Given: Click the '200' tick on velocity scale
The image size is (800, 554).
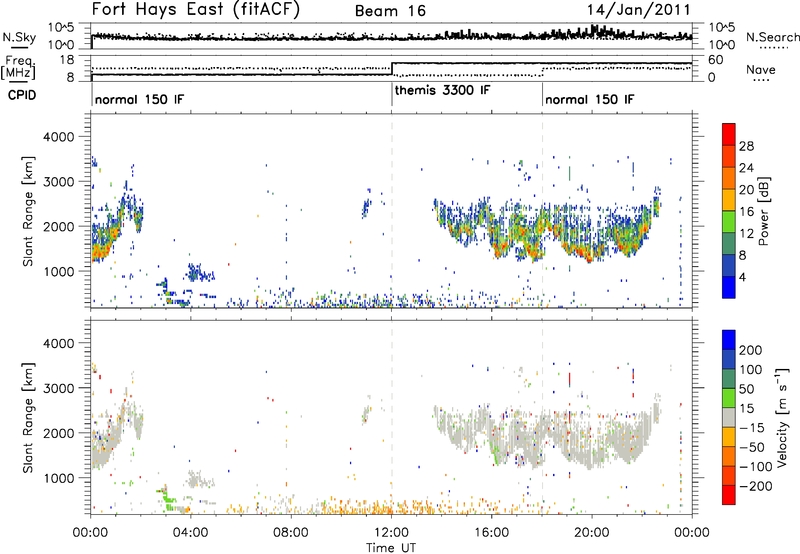Looking at the screenshot, I should [x=751, y=350].
